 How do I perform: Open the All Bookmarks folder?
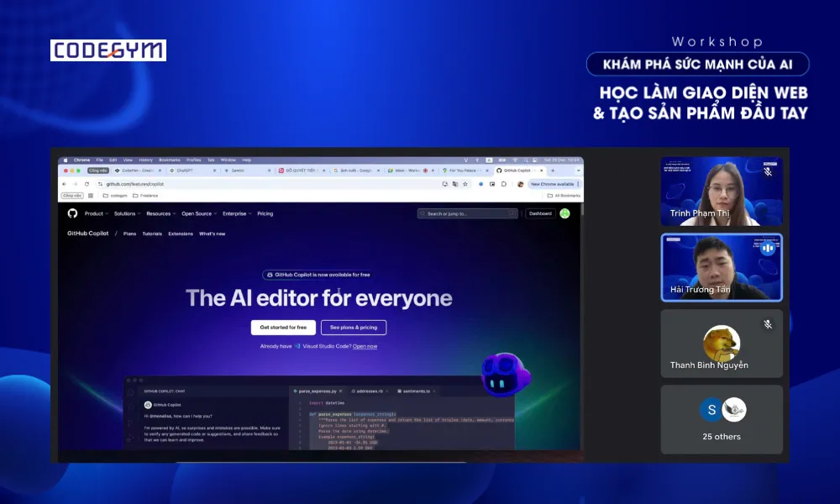564,196
